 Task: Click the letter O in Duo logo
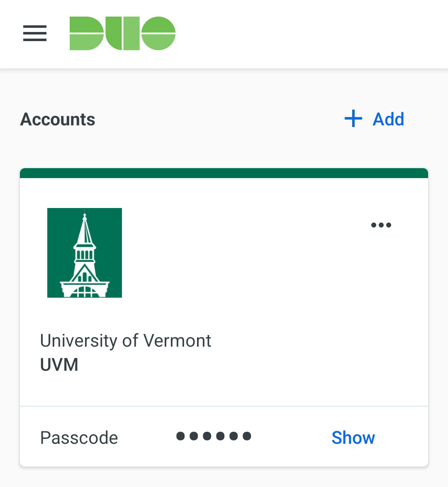point(158,33)
